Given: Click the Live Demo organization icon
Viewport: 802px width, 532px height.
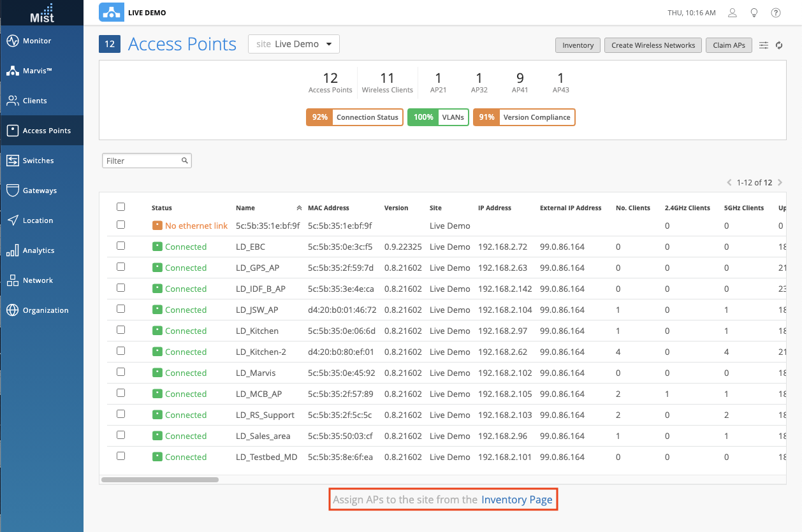Looking at the screenshot, I should tap(112, 13).
